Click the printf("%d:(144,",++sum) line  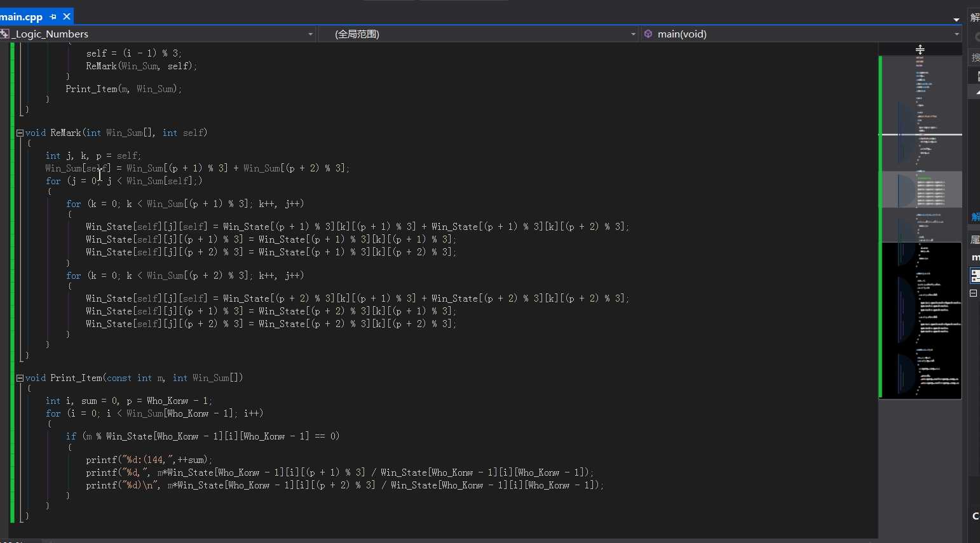[x=149, y=460]
